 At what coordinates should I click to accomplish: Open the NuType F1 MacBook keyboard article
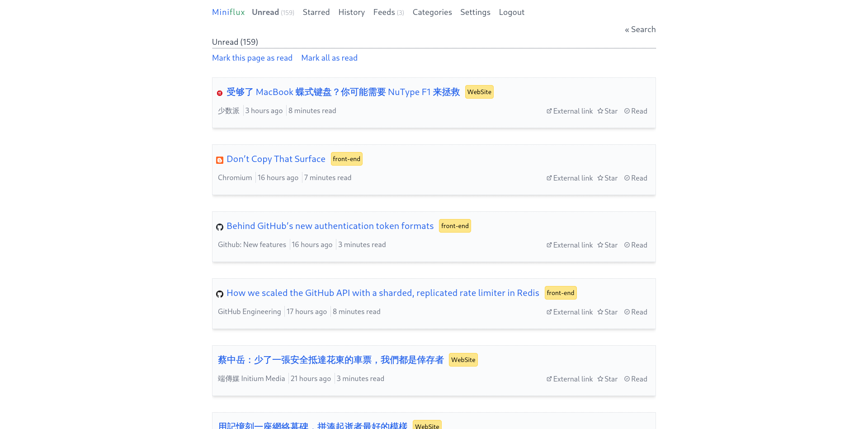point(343,92)
